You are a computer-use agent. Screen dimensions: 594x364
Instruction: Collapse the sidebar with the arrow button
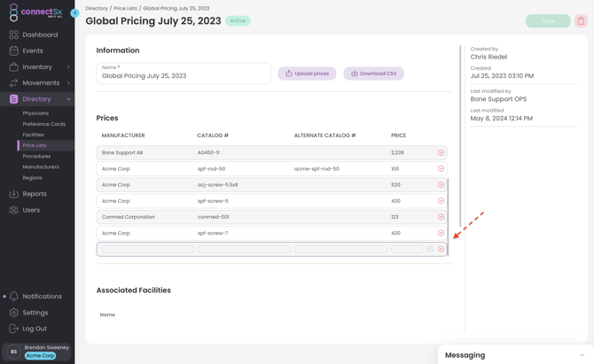tap(74, 13)
